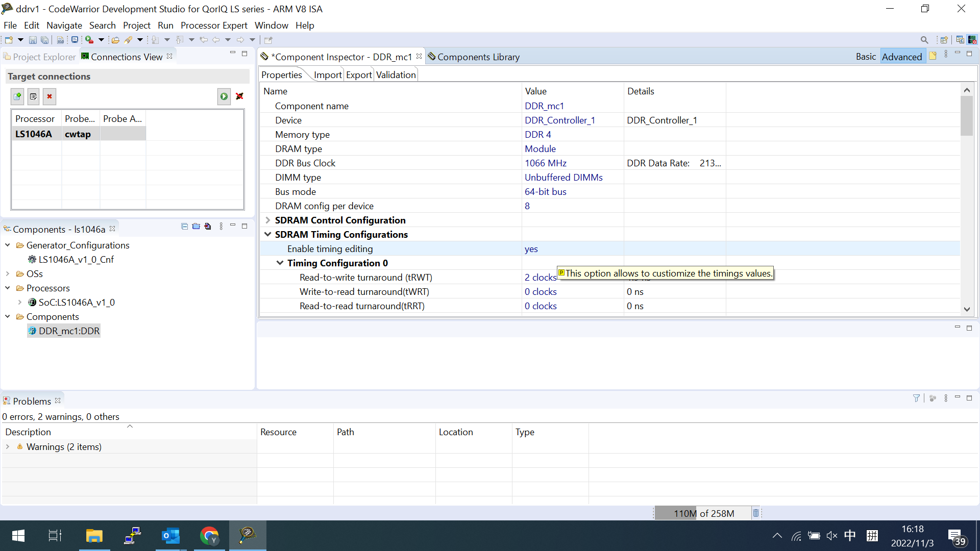The image size is (980, 551).
Task: Click the 110M of 258M heap status bar
Action: 703,513
